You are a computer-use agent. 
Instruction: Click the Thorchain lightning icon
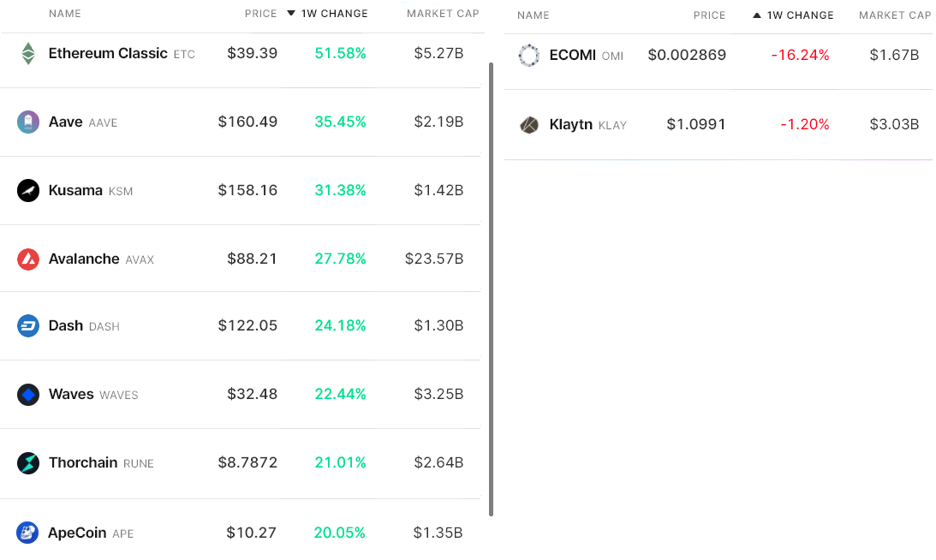(28, 462)
